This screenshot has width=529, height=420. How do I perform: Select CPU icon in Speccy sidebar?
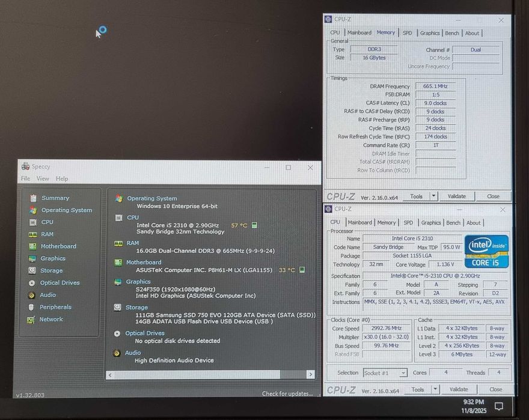[x=32, y=222]
